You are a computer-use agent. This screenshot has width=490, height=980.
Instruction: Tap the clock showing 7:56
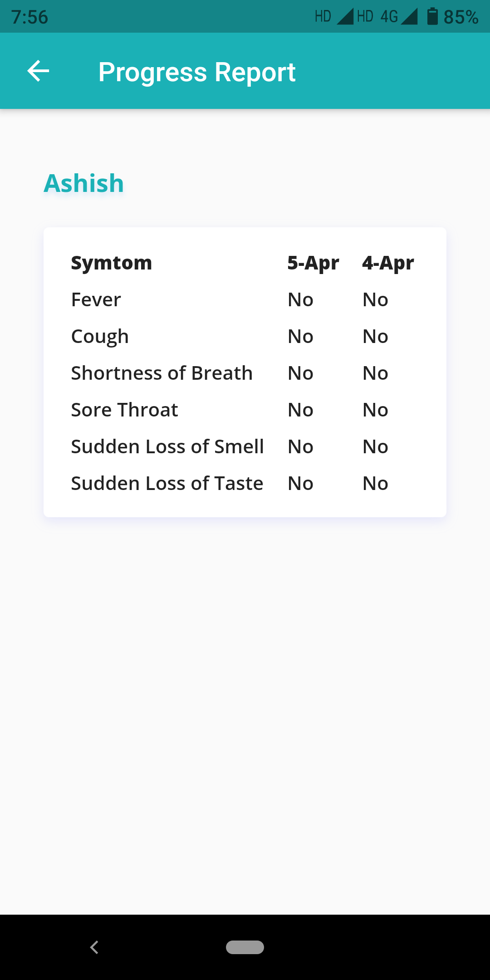(29, 17)
